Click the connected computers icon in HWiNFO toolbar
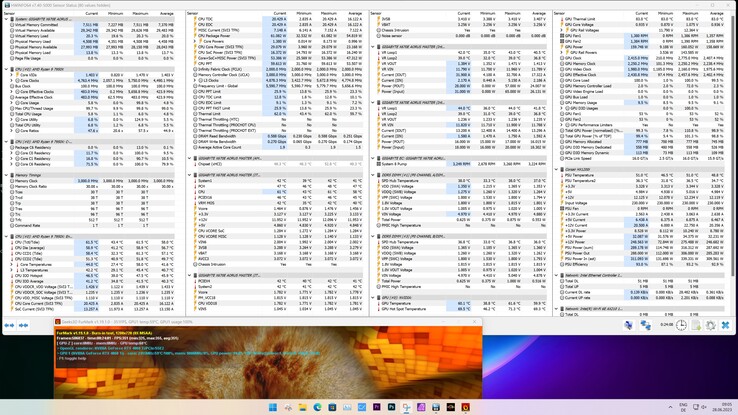The width and height of the screenshot is (738, 415). click(x=646, y=325)
